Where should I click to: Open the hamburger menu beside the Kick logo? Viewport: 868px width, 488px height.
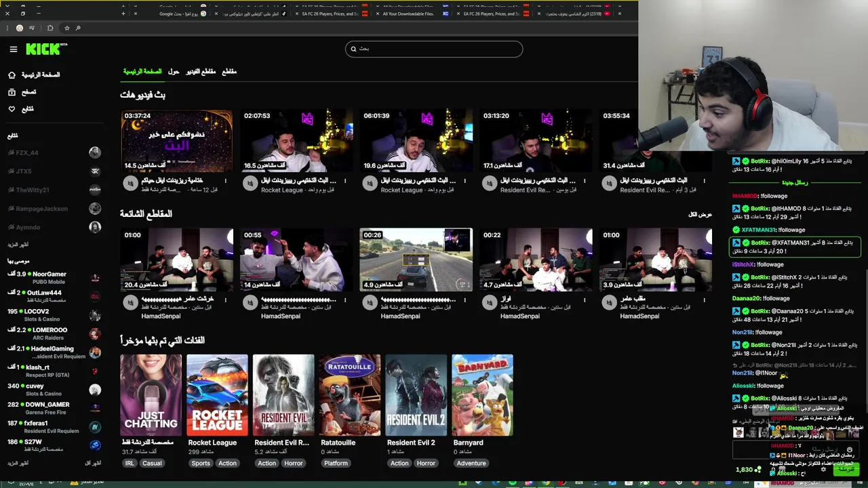[13, 49]
